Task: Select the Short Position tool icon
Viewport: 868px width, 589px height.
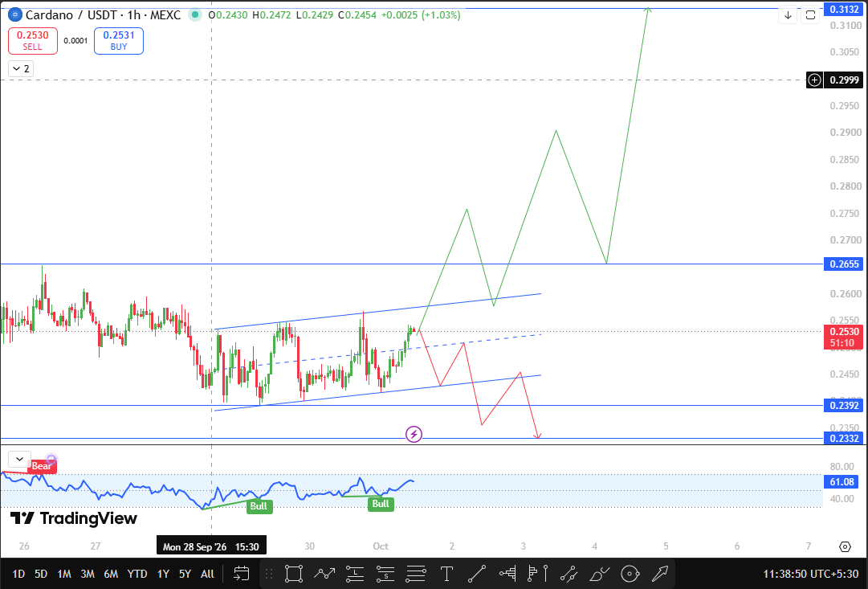Action: [385, 574]
